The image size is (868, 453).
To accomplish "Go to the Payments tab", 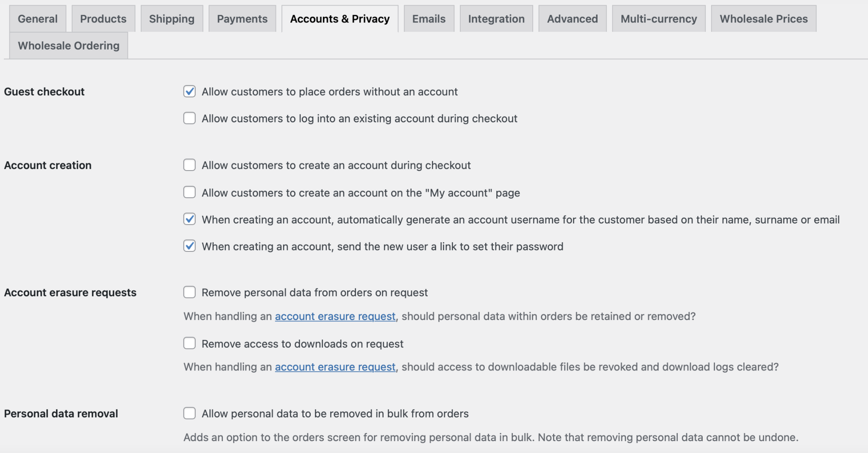I will [242, 19].
